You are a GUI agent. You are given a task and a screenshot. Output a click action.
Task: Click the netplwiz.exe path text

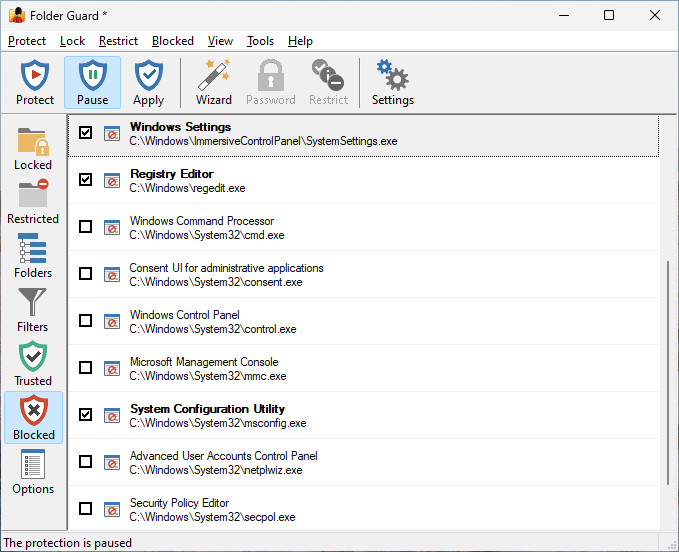click(216, 470)
